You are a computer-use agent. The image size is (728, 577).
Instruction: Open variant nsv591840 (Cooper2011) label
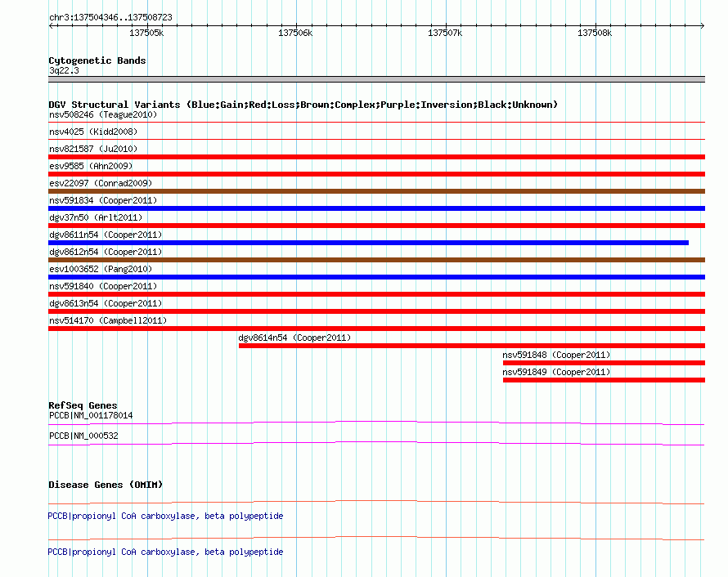click(x=103, y=286)
